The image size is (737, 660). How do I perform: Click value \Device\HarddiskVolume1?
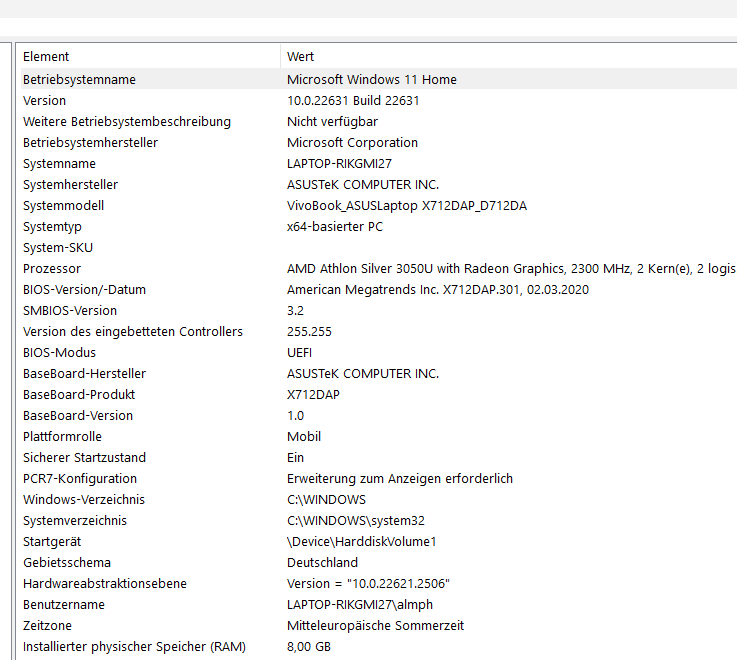coord(362,542)
